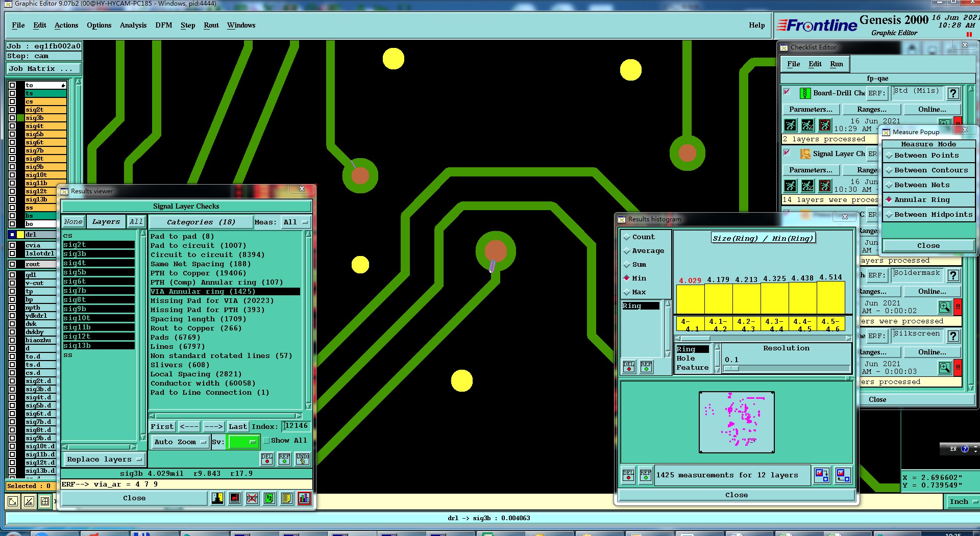The height and width of the screenshot is (536, 980).
Task: Click the orange Signal Layer Check icon
Action: coord(805,154)
